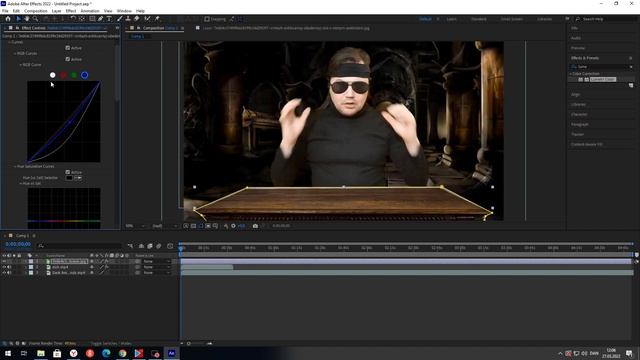Enable the Snapping checkbox in toolbar
This screenshot has height=360, width=640.
[207, 19]
